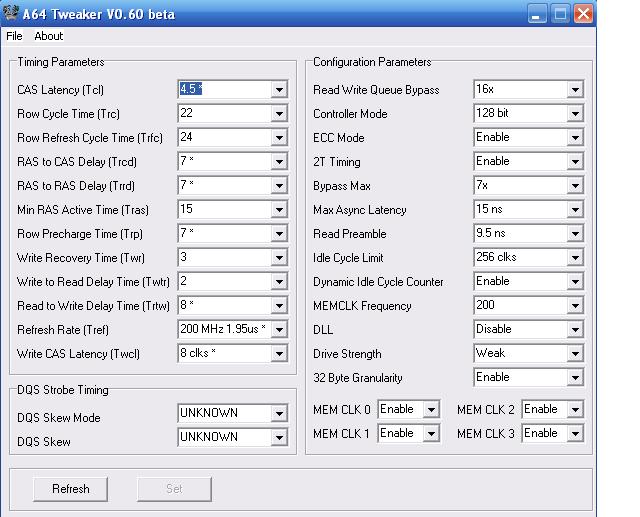Open the Idle Cycle Limit dropdown
The height and width of the screenshot is (517, 640).
[x=575, y=257]
